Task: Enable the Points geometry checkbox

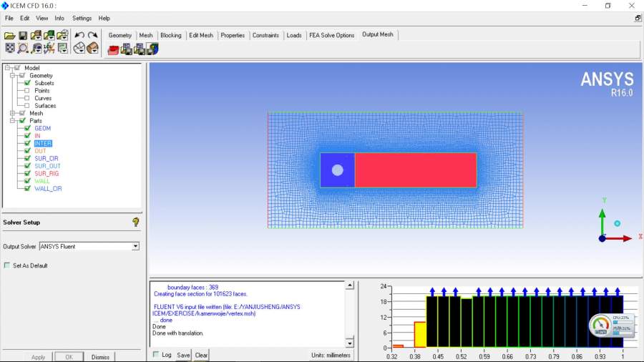Action: coord(27,91)
